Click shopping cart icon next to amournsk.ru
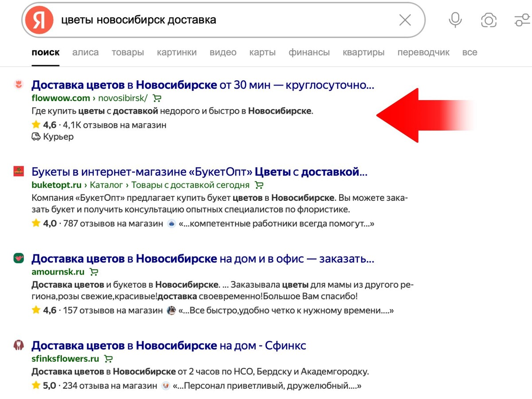The image size is (532, 399). [94, 272]
